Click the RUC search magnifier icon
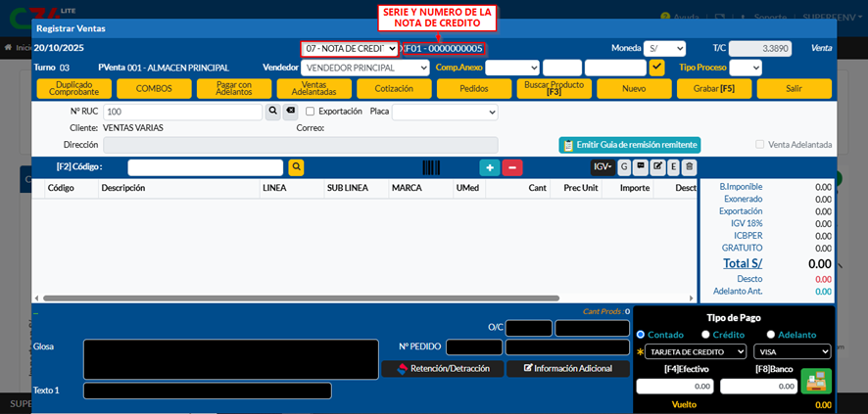 [272, 112]
